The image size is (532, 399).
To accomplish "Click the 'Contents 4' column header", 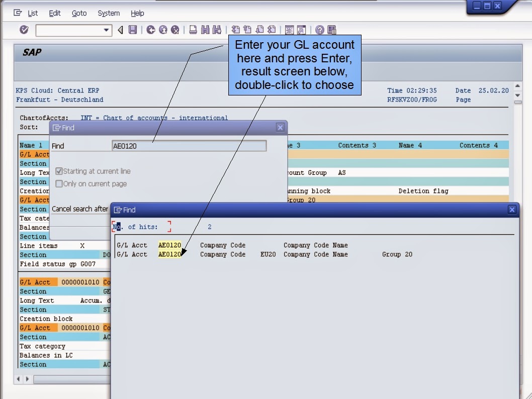I will [478, 145].
